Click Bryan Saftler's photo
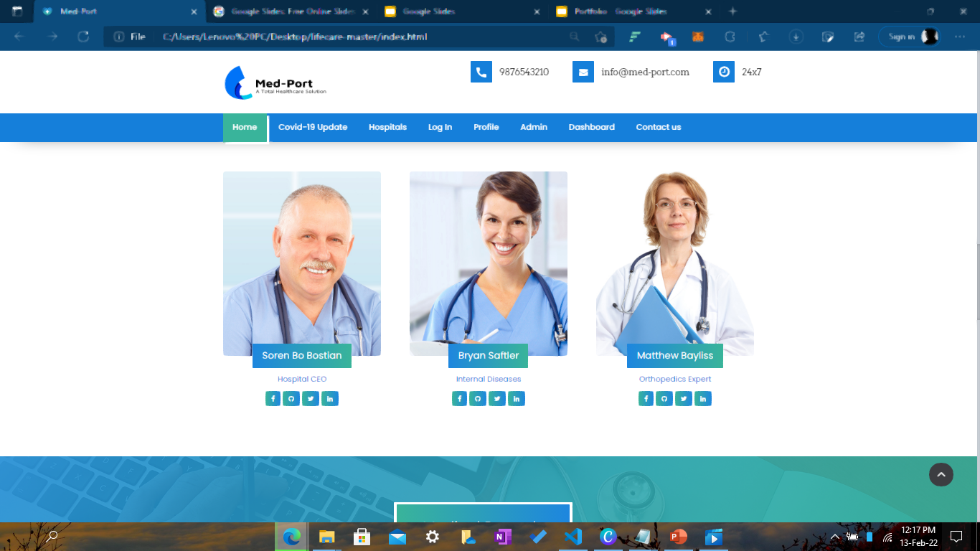Screen dimensions: 980x551 click(489, 263)
